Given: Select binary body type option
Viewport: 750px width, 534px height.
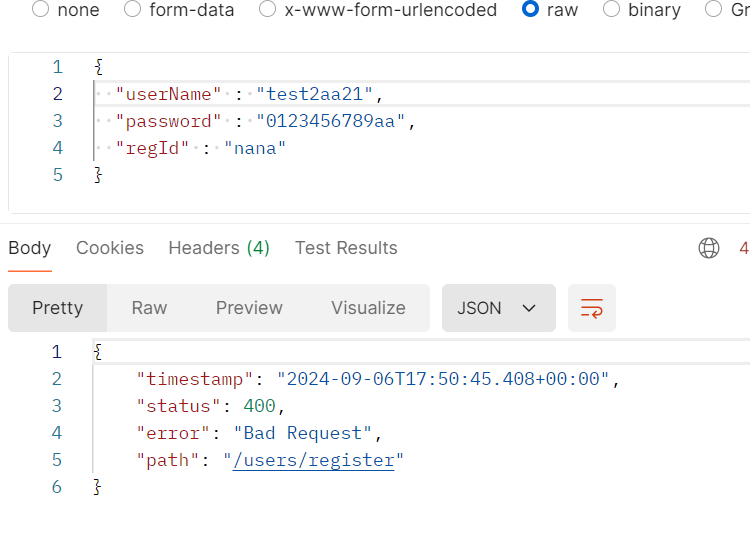Looking at the screenshot, I should point(612,10).
